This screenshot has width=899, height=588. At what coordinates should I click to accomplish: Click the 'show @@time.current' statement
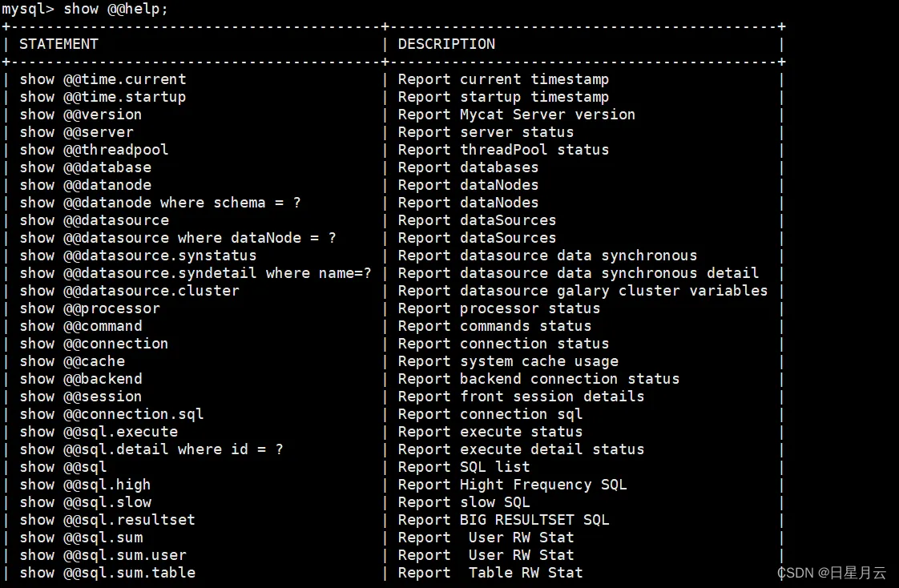point(103,79)
